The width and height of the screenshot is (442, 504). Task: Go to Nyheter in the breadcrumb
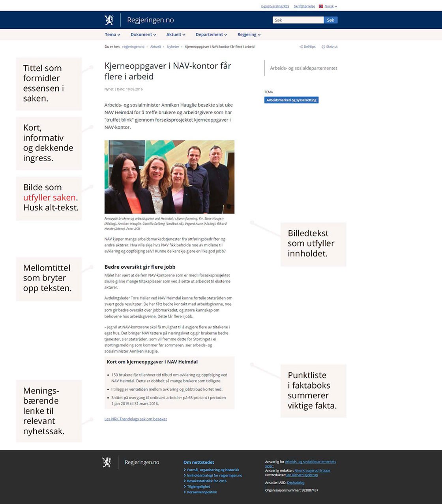173,47
